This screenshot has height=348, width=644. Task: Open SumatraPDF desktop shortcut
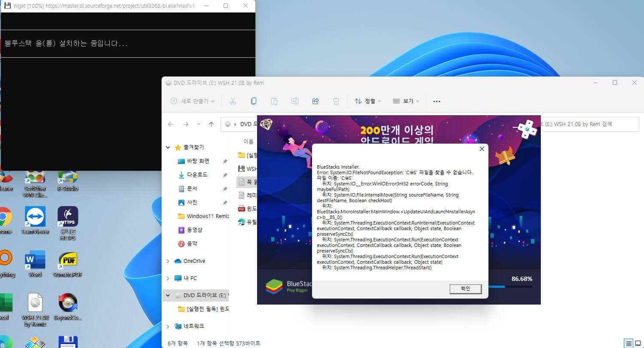pos(67,264)
